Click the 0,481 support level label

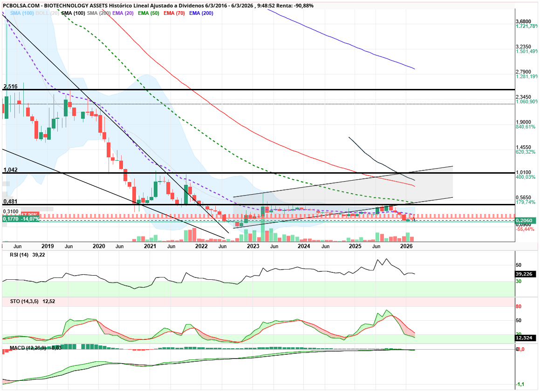pyautogui.click(x=10, y=202)
